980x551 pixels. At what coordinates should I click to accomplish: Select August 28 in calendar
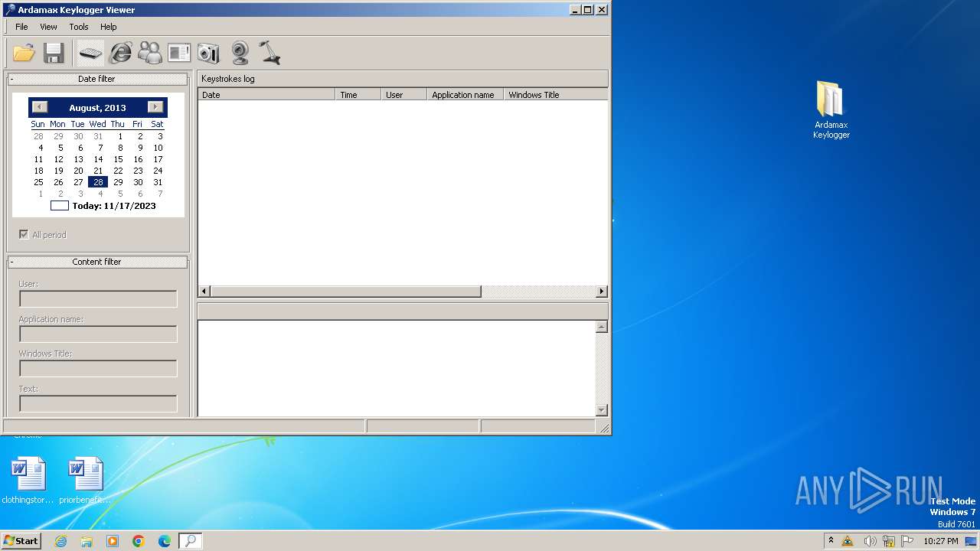(98, 182)
